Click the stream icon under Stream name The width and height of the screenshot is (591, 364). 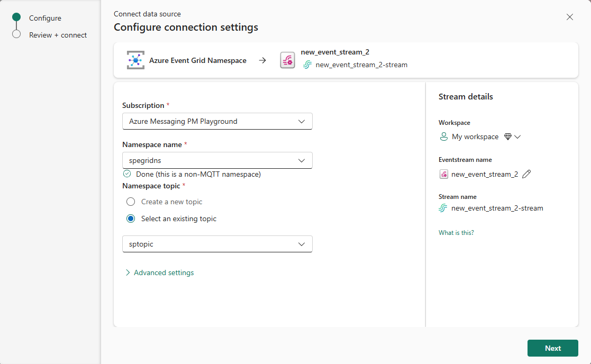click(442, 208)
